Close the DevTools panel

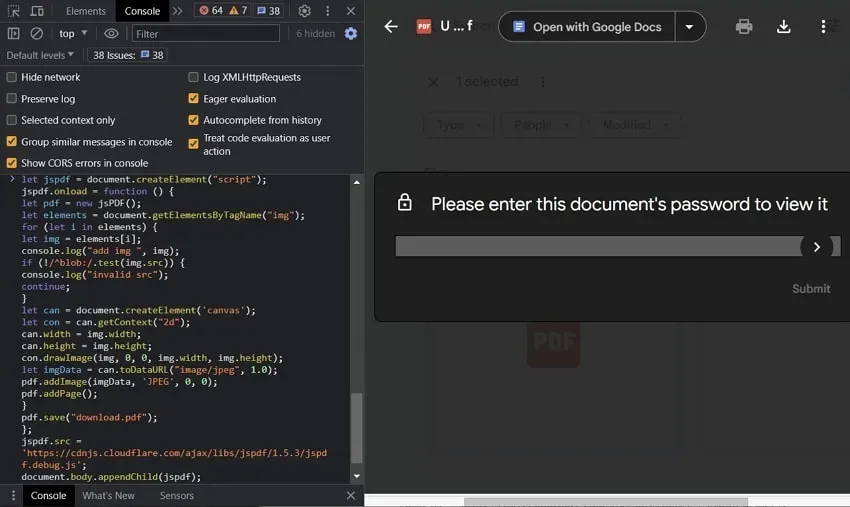point(351,11)
